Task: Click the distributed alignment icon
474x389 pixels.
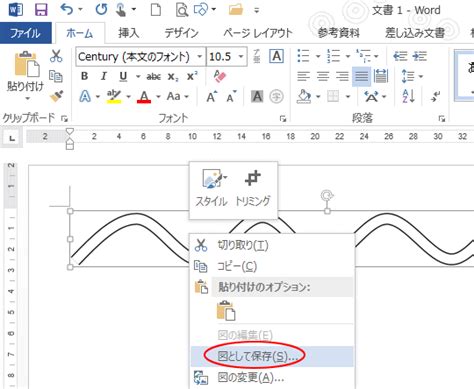Action: (381, 76)
